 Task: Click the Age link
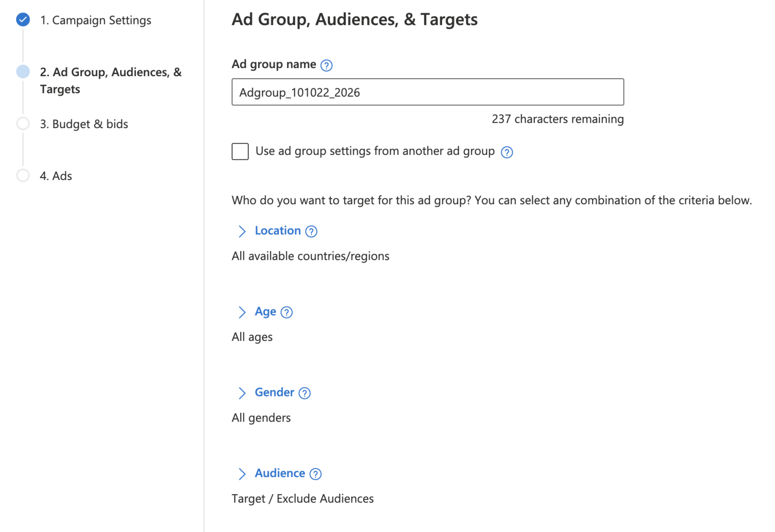[x=265, y=312]
